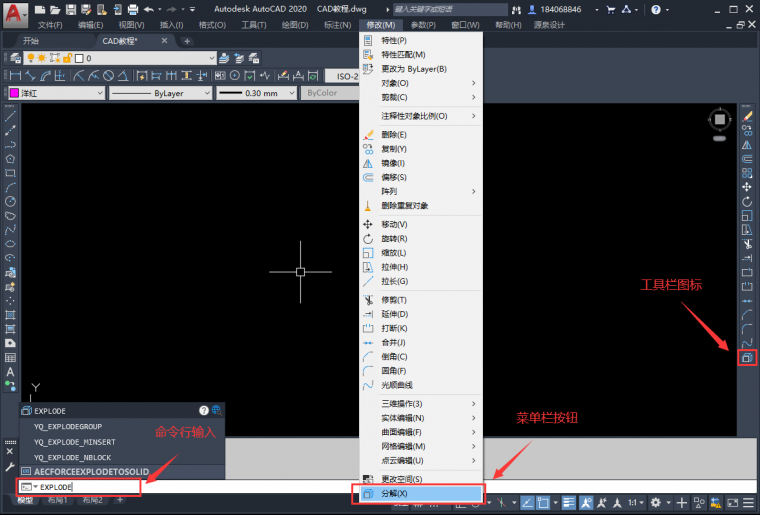Screen dimensions: 760x515
Task: Click the help icon in EXPLODE suggestion
Action: [204, 410]
